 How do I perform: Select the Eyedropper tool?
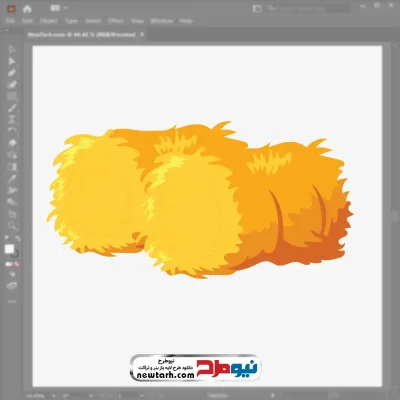(x=12, y=178)
